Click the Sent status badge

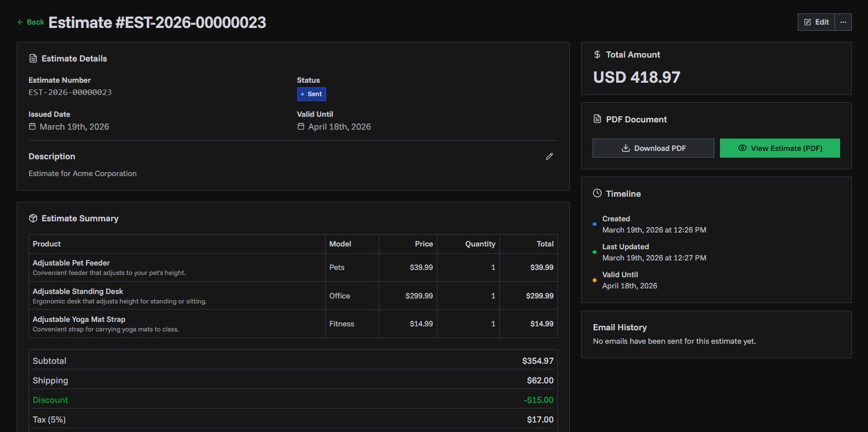click(x=312, y=94)
